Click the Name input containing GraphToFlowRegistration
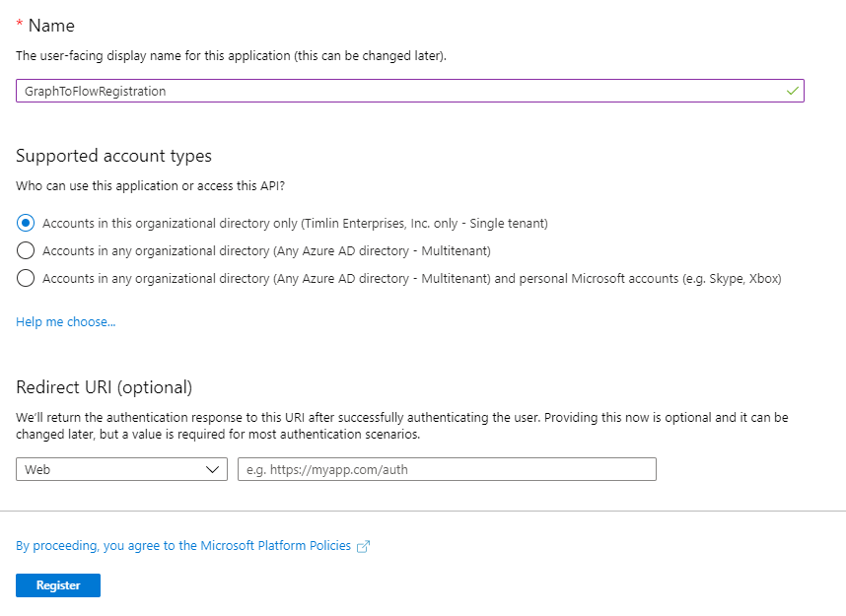 pyautogui.click(x=410, y=91)
